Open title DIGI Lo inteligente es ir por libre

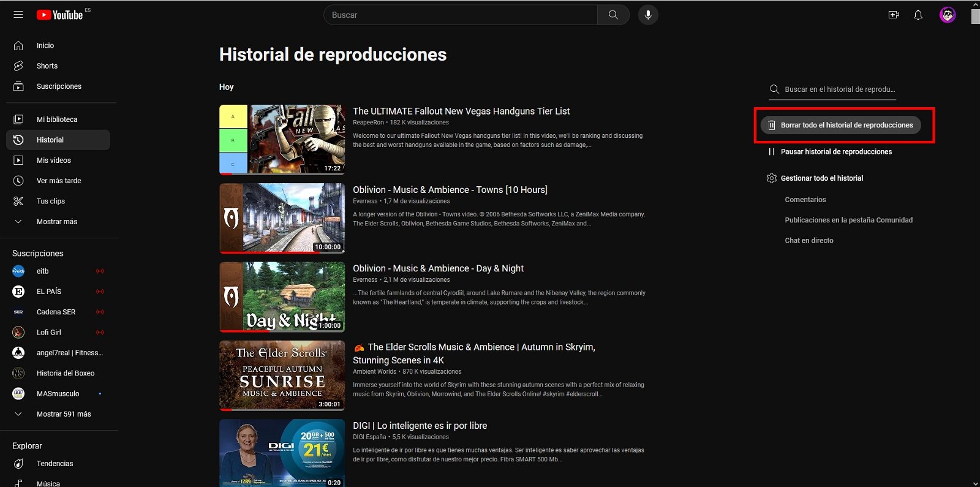420,426
